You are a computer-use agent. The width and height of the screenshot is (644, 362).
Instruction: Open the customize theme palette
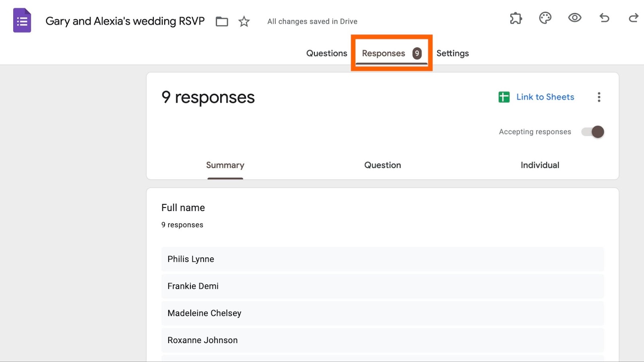click(545, 18)
